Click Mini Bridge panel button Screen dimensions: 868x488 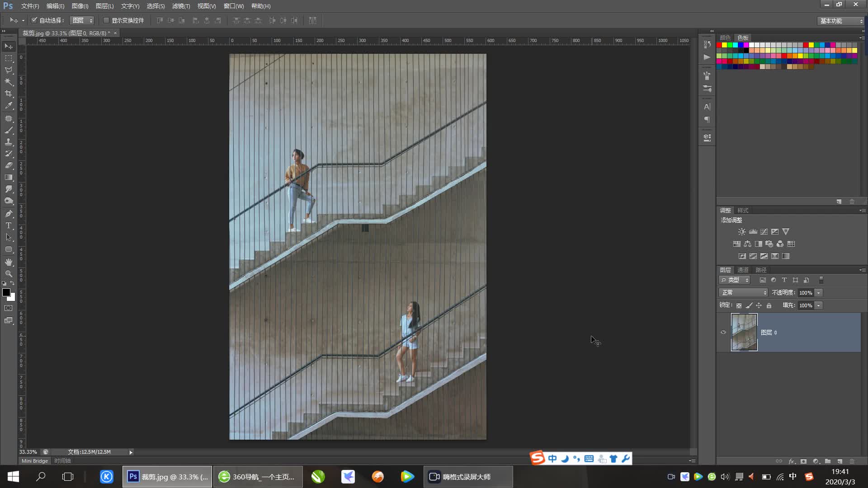pos(35,461)
